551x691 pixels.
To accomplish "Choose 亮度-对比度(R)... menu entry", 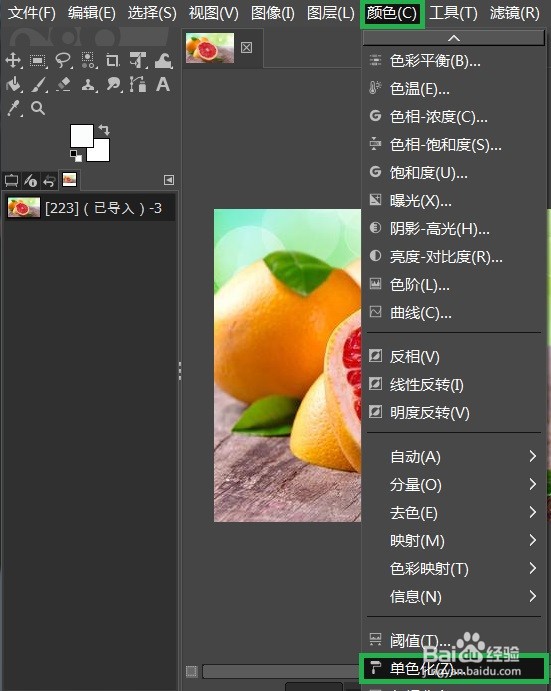I will pos(454,256).
